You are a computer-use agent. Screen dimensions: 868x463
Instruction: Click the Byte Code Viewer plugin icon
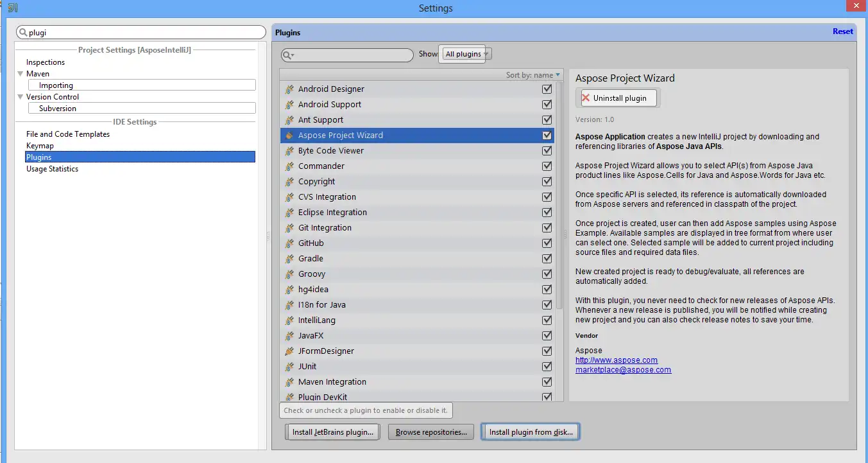[289, 151]
